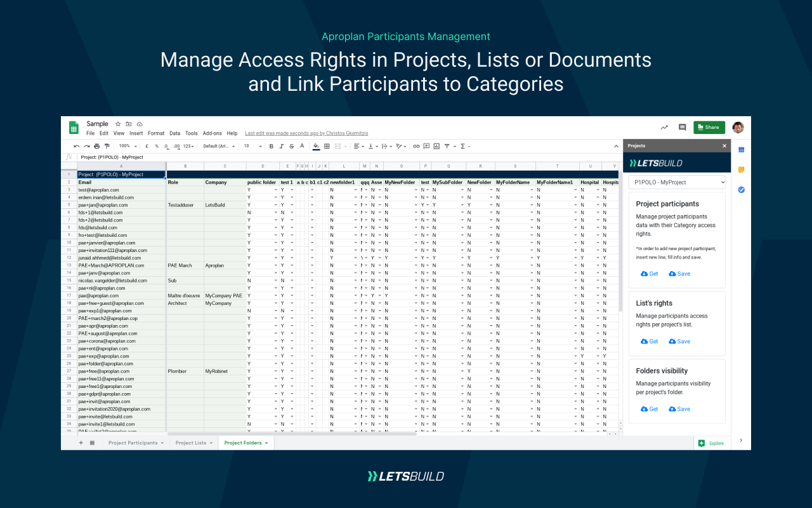This screenshot has width=812, height=508.
Task: Switch to the Project Participants sheet tab
Action: (136, 443)
